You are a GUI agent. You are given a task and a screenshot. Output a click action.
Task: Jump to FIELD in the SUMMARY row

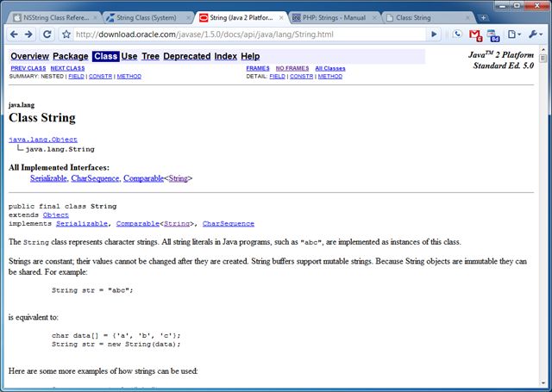point(77,77)
